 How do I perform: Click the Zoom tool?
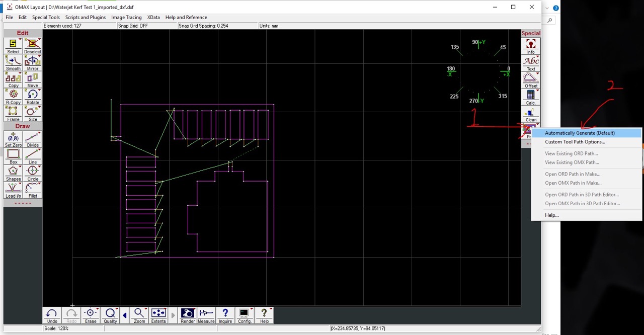[x=139, y=316]
